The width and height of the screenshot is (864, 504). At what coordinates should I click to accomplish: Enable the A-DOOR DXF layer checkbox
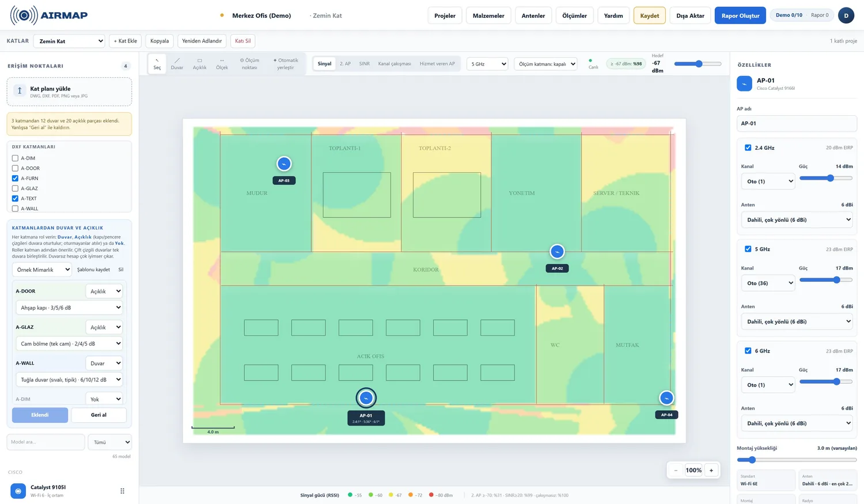point(15,168)
